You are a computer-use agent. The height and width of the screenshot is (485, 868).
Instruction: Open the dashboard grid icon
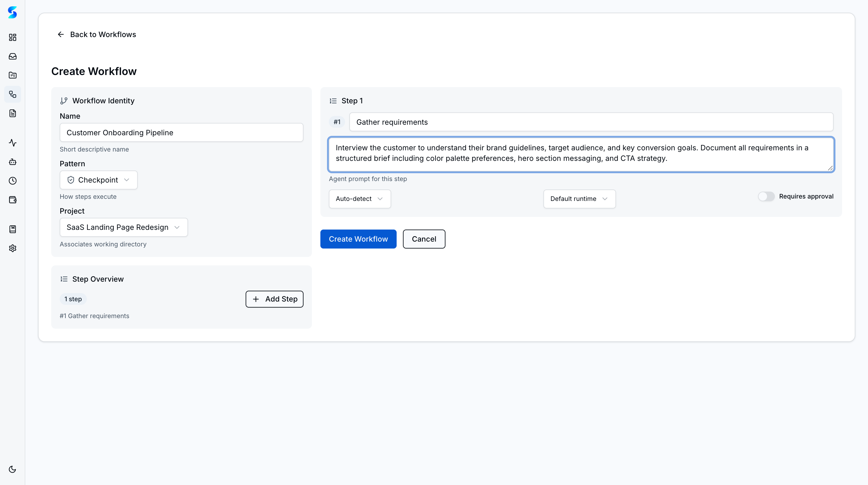coord(12,37)
